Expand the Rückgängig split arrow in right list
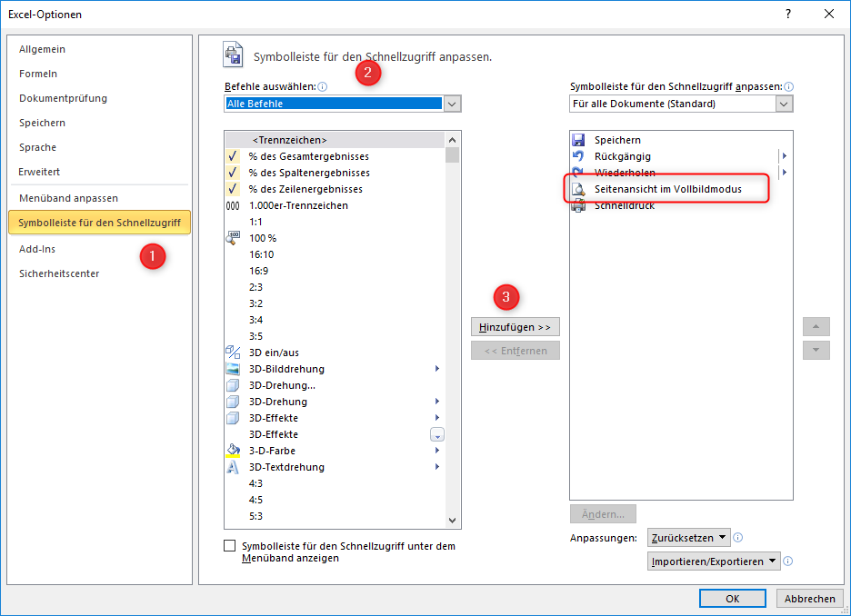Screen dimensions: 851x616 (785, 156)
